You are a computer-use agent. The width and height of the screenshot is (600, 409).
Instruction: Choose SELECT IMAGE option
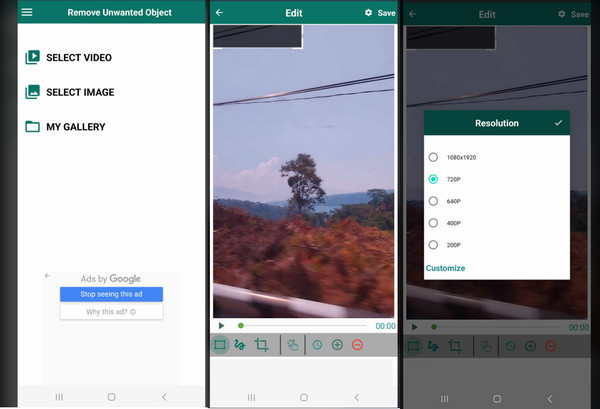coord(80,92)
